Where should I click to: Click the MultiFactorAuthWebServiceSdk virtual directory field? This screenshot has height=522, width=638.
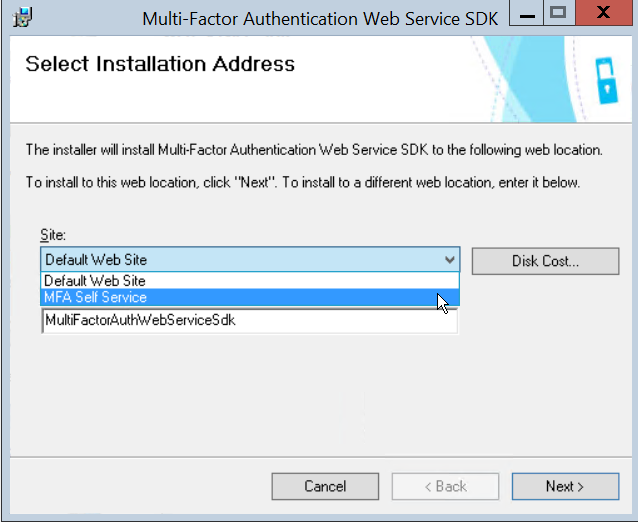(249, 321)
